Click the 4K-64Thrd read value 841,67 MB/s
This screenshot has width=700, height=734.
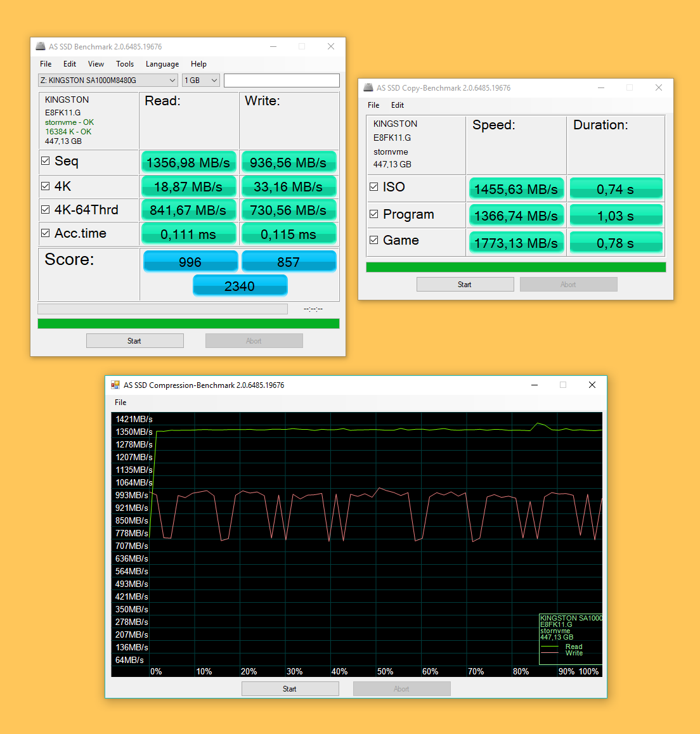[188, 210]
